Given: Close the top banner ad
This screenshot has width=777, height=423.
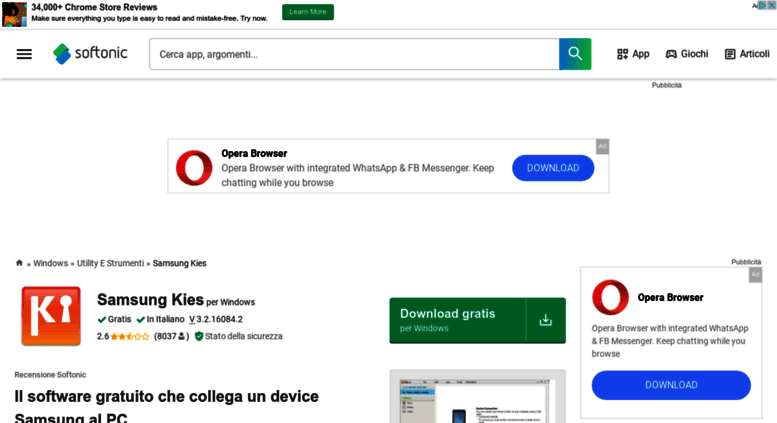Looking at the screenshot, I should pos(772,5).
